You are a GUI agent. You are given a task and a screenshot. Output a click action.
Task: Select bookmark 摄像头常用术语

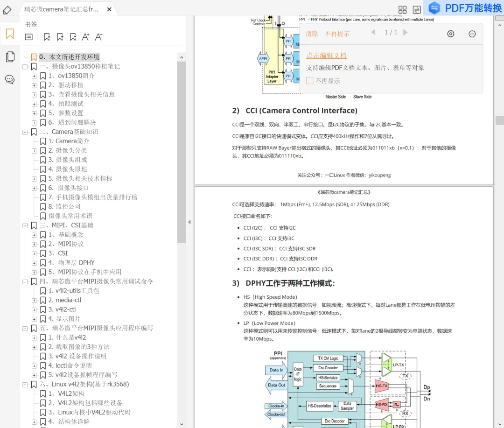(70, 216)
